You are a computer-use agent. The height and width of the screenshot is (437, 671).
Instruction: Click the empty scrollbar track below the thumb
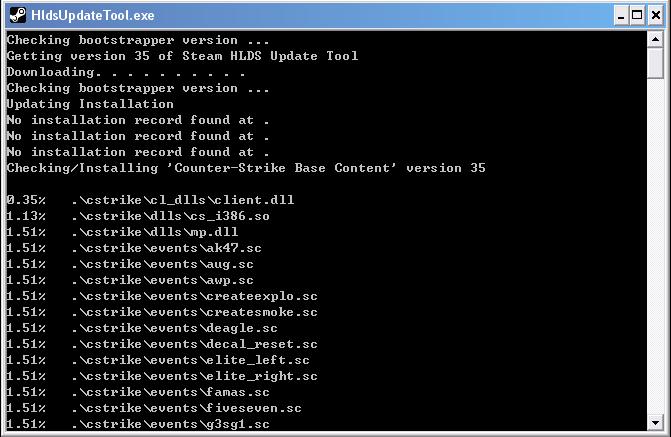[656, 250]
